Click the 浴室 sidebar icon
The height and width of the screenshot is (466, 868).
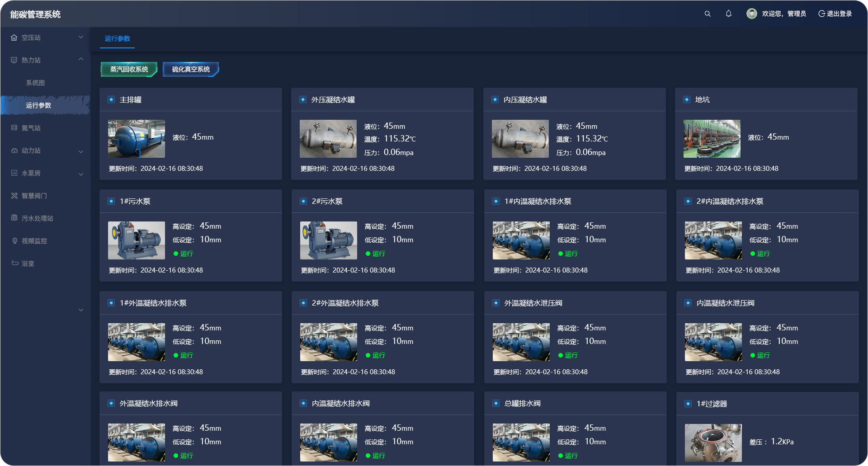(14, 263)
